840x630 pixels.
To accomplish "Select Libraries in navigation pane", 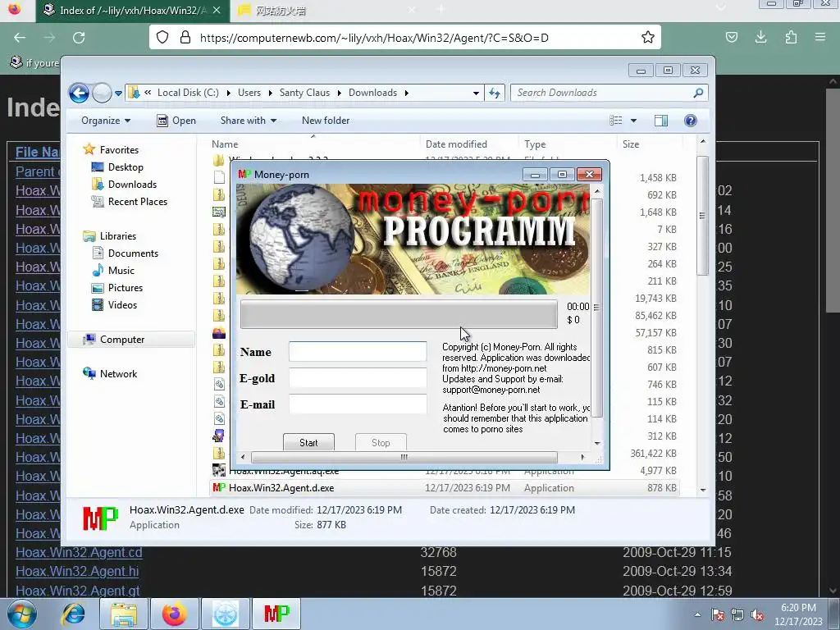I will pos(111,236).
